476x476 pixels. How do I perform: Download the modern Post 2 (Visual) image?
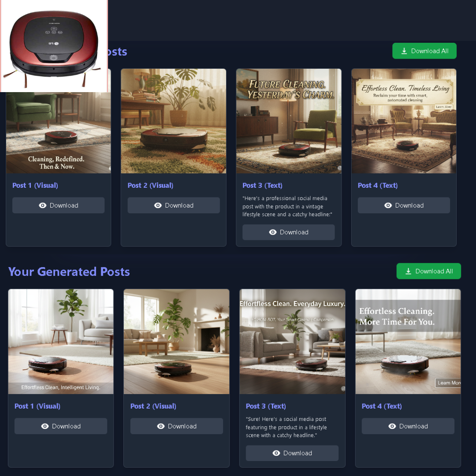(x=177, y=426)
